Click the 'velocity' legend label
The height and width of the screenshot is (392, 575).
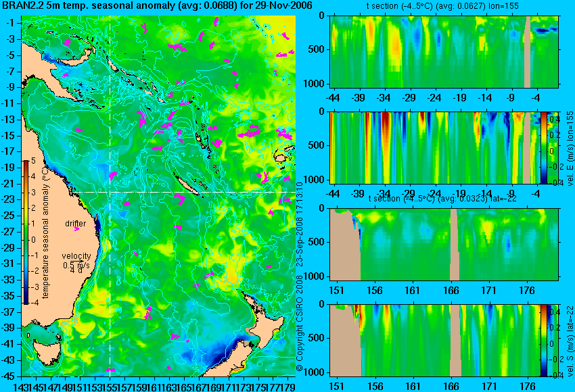[76, 255]
